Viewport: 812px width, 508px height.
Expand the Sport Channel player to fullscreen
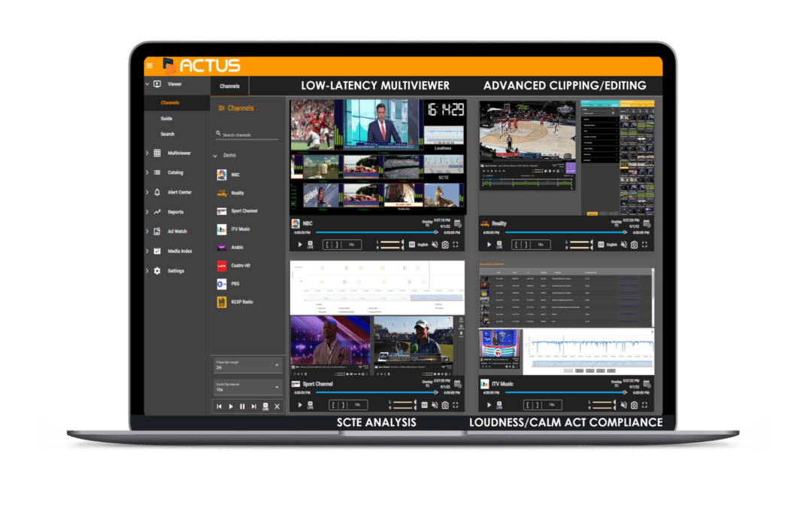(x=456, y=405)
